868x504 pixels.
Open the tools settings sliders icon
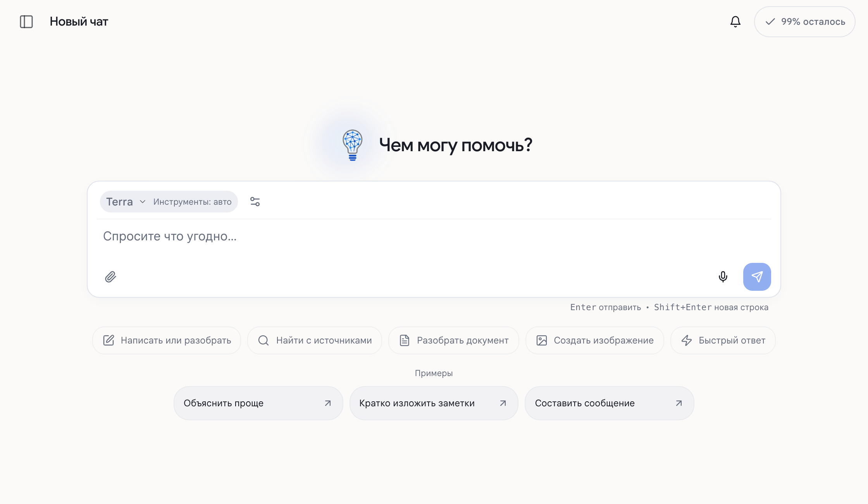(255, 202)
